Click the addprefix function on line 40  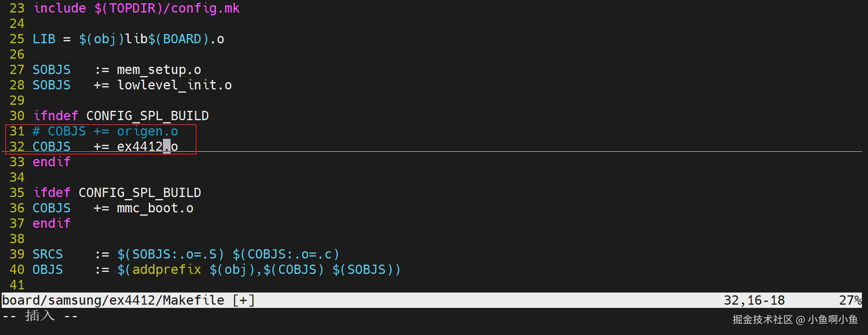click(x=167, y=269)
